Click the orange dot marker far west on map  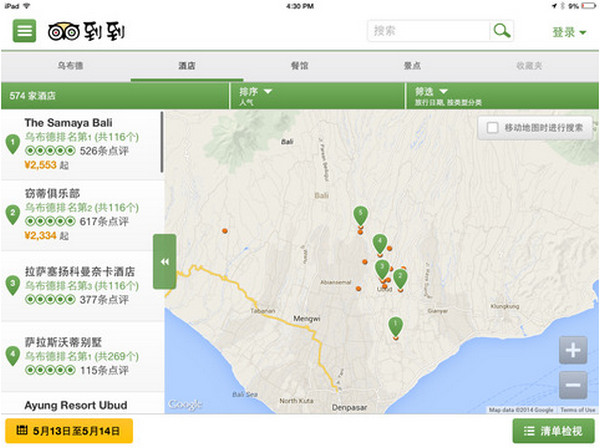pos(225,231)
